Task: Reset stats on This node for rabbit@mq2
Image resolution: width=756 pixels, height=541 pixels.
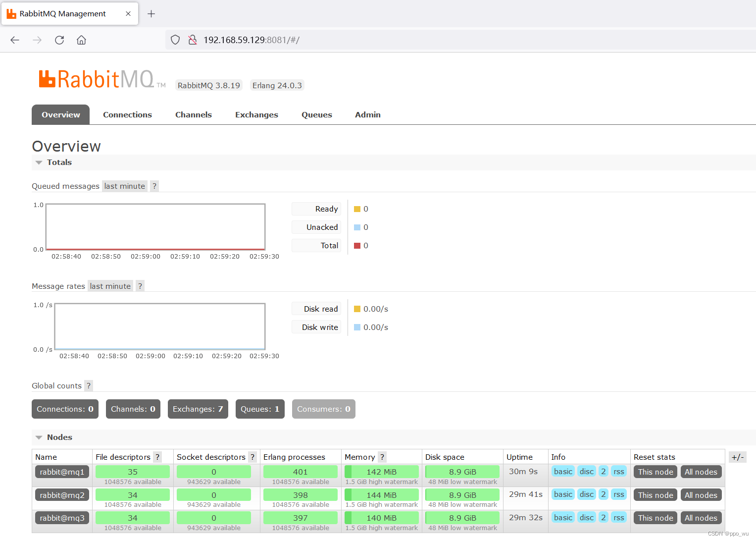Action: coord(655,495)
